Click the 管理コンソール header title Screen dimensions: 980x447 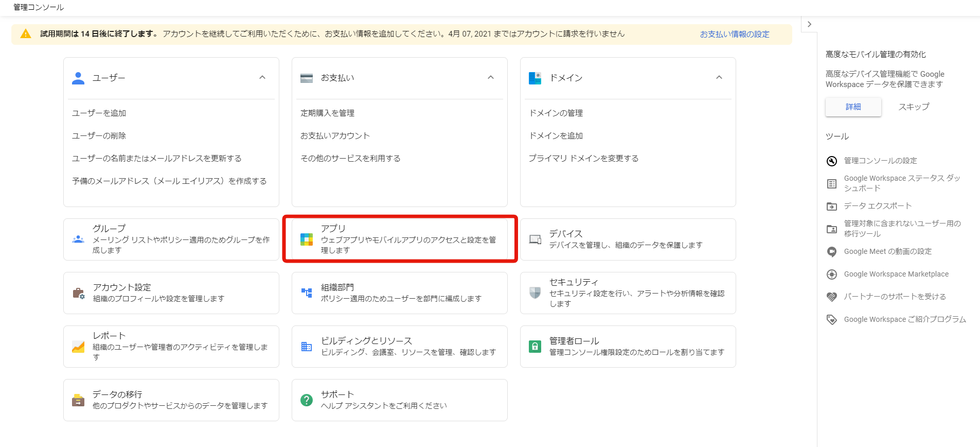click(39, 7)
